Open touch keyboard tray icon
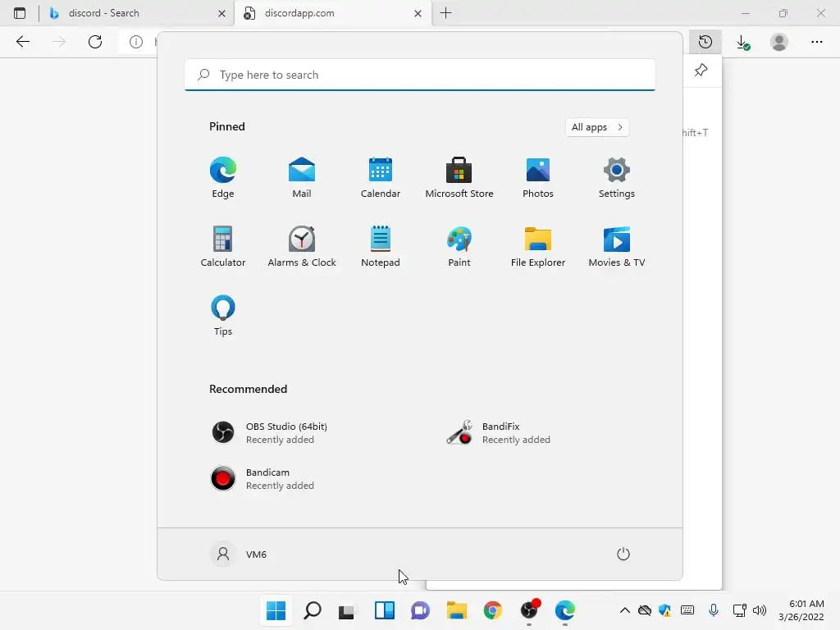Viewport: 840px width, 630px height. point(687,610)
